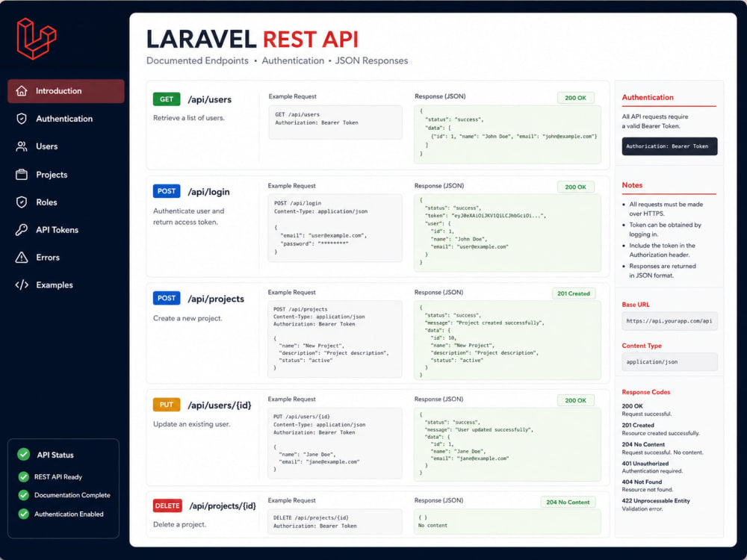Click the shield icon beside Authentication
The height and width of the screenshot is (560, 747).
point(22,119)
